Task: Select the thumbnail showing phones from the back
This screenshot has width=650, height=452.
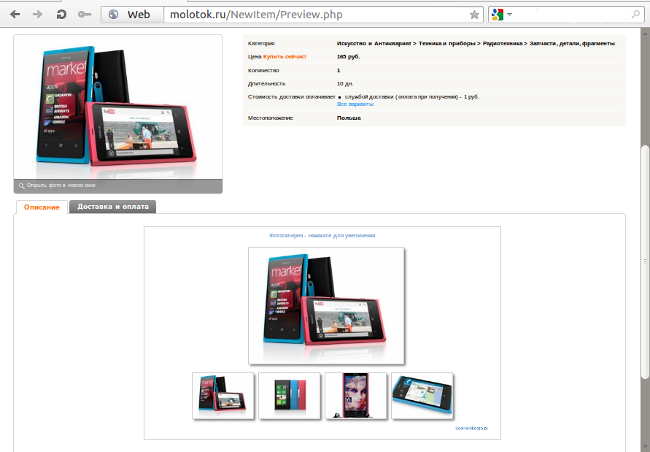Action: (289, 396)
